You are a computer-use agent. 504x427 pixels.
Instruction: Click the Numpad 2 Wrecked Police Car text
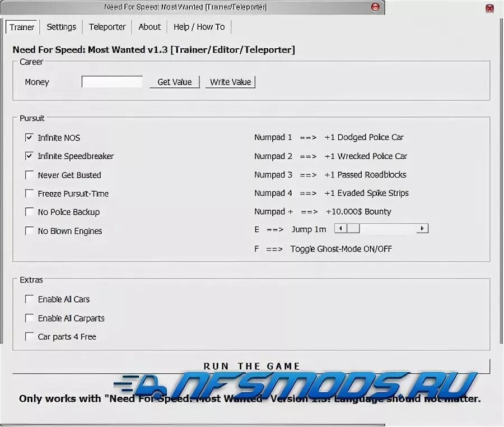330,156
